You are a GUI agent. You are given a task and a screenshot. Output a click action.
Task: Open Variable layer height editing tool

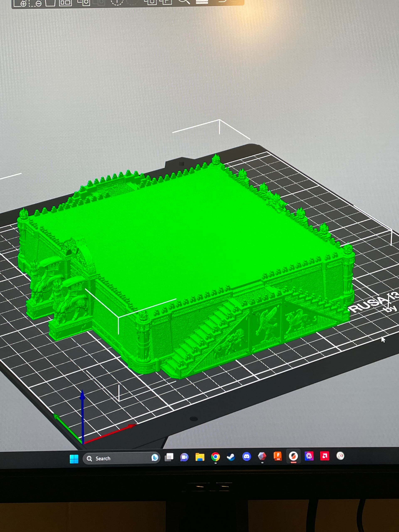point(202,1)
